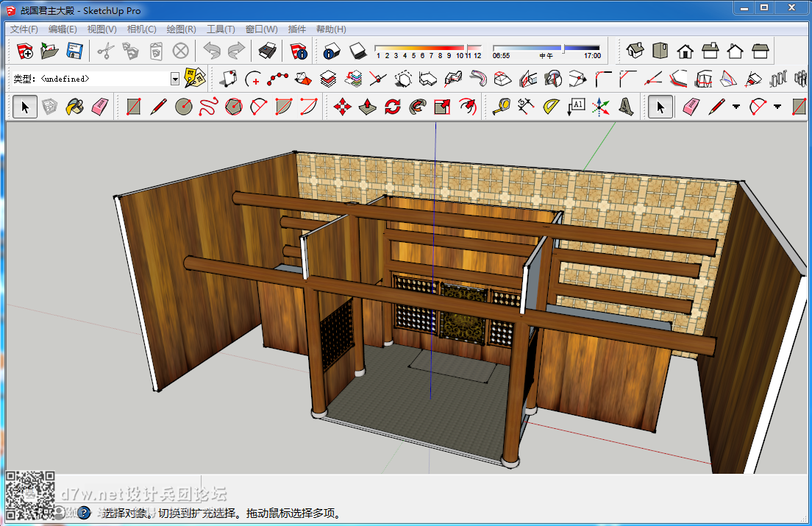Select the Rotate tool
Image resolution: width=812 pixels, height=526 pixels.
(393, 107)
